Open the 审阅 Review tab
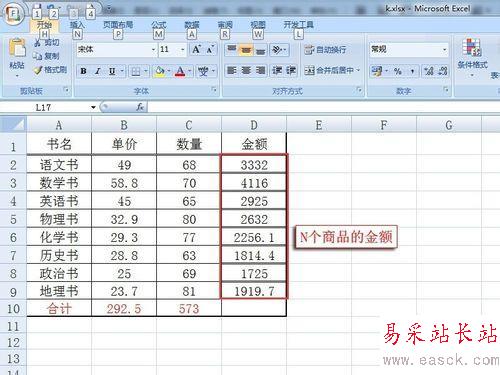Viewport: 500px width, 375px height. click(225, 25)
